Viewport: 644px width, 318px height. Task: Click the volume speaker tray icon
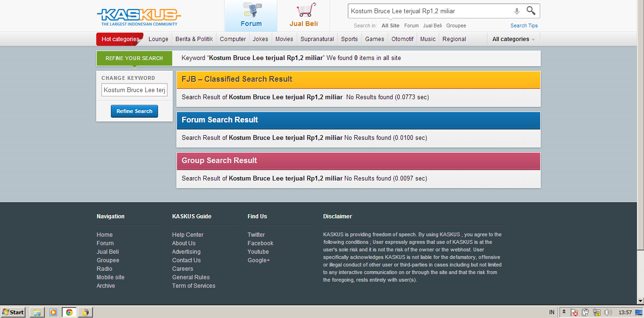click(608, 312)
